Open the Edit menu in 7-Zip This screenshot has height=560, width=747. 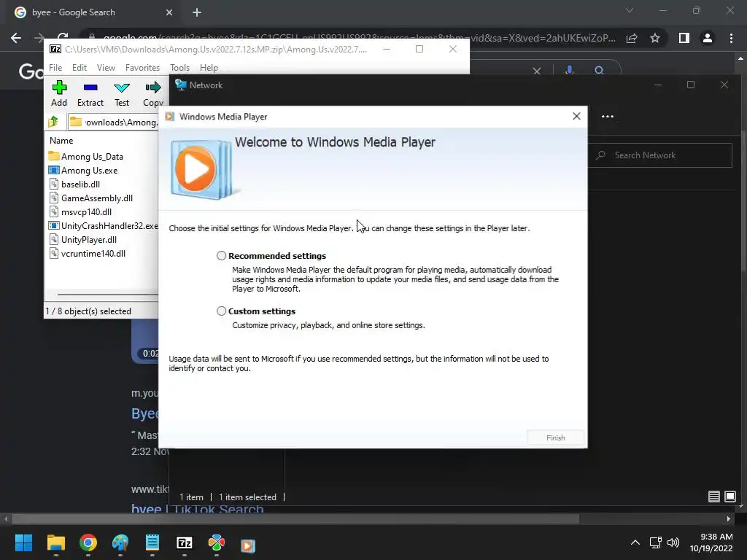(79, 68)
